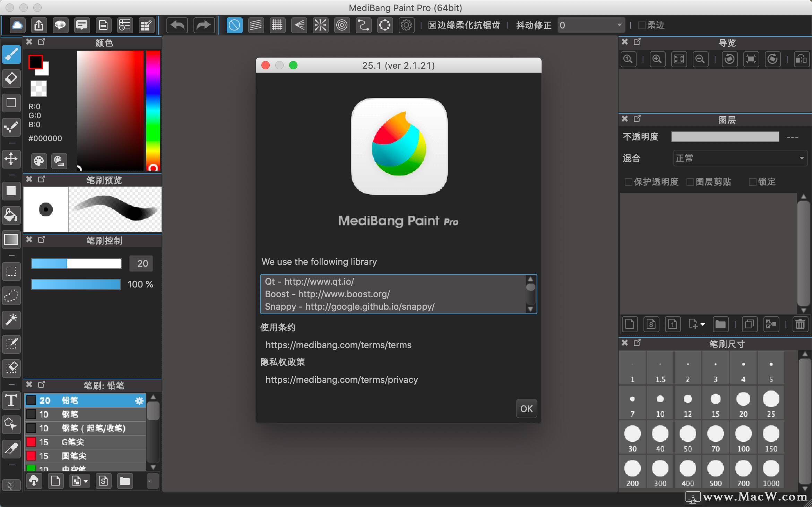Turn snap off with the blue icon

pyautogui.click(x=234, y=25)
